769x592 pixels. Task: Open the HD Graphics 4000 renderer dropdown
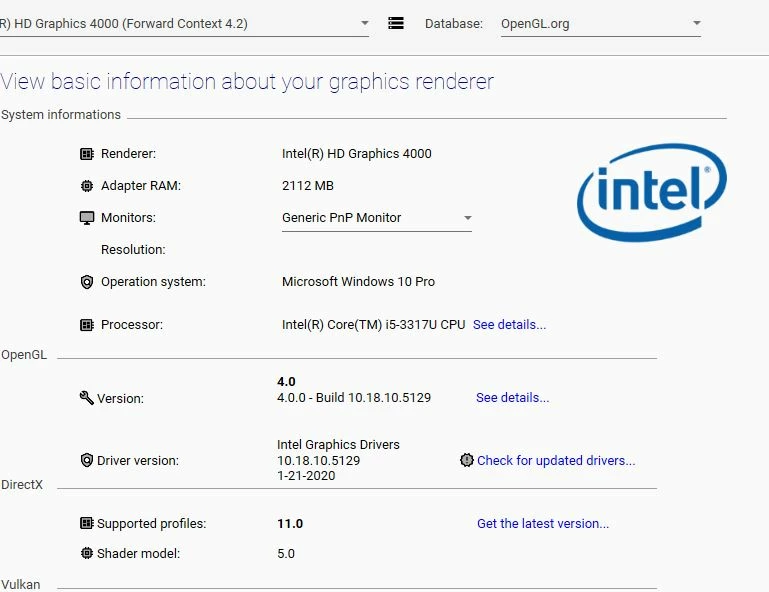point(184,24)
